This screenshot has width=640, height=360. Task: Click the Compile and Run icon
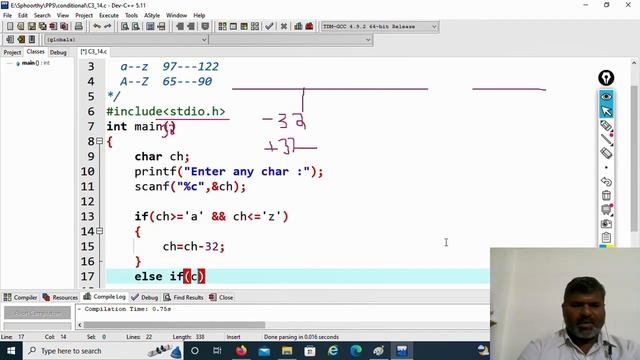click(244, 27)
